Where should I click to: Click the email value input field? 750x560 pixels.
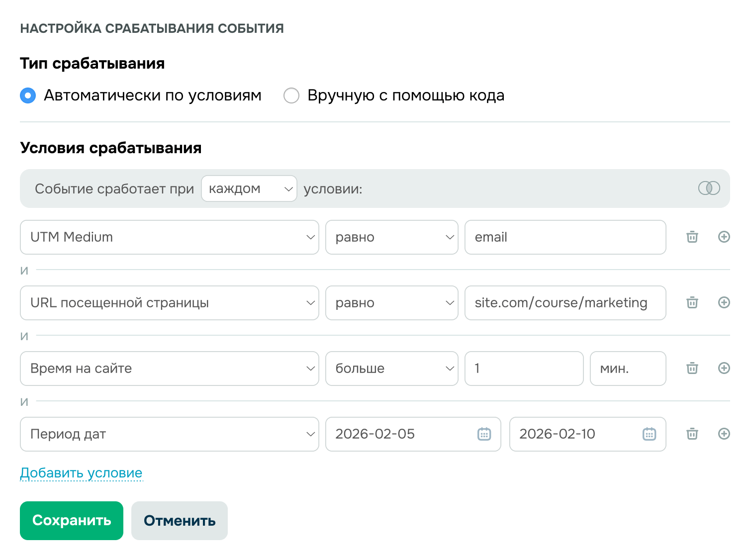565,237
